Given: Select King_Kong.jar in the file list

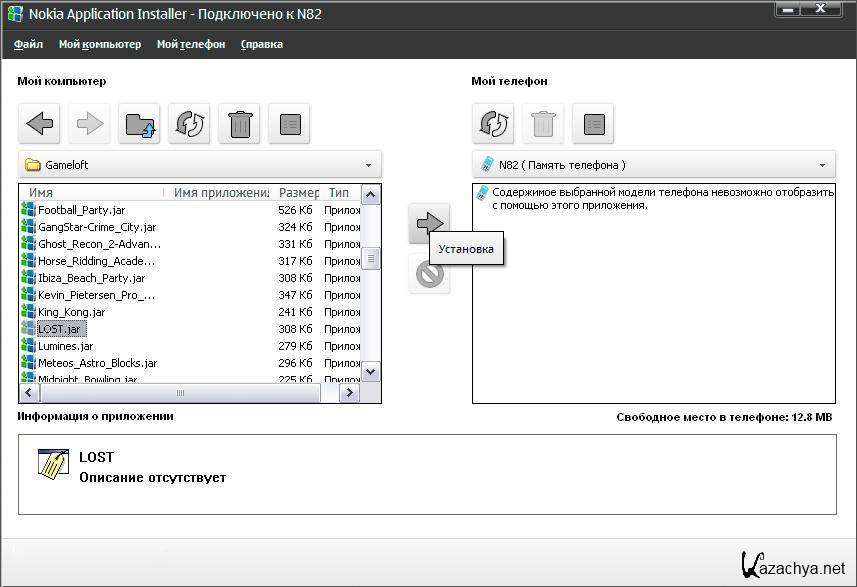Looking at the screenshot, I should (x=71, y=312).
